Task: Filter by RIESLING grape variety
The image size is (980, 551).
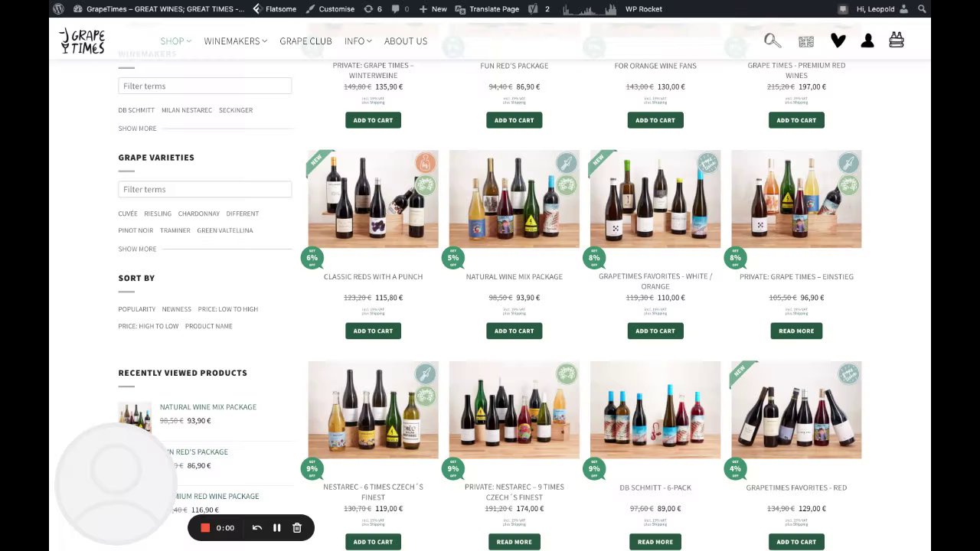Action: 158,214
